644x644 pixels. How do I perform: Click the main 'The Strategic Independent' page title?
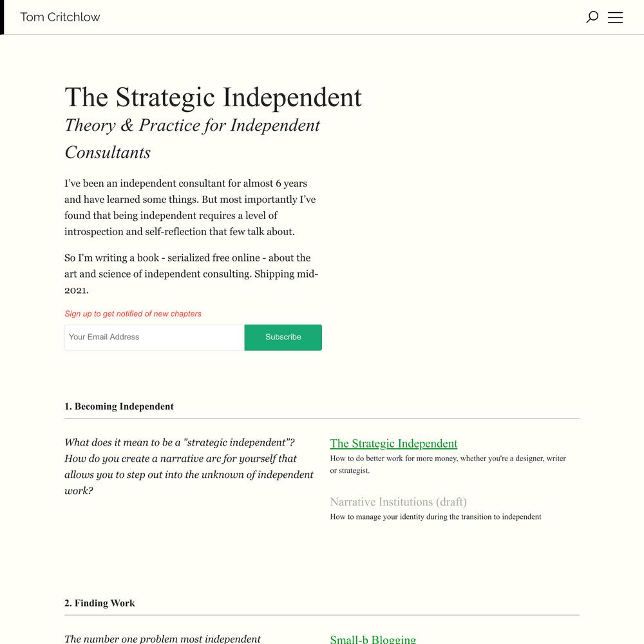pos(213,98)
